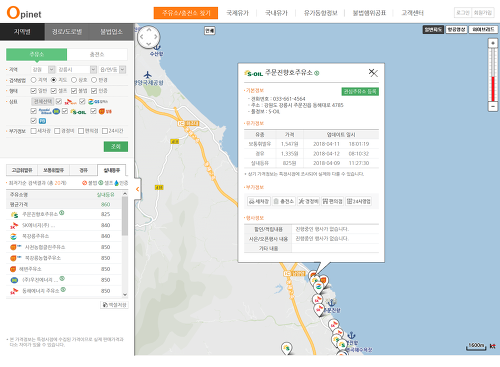This screenshot has height=367, width=500.
Task: Enable the 24시간 additional info checkbox
Action: point(105,131)
